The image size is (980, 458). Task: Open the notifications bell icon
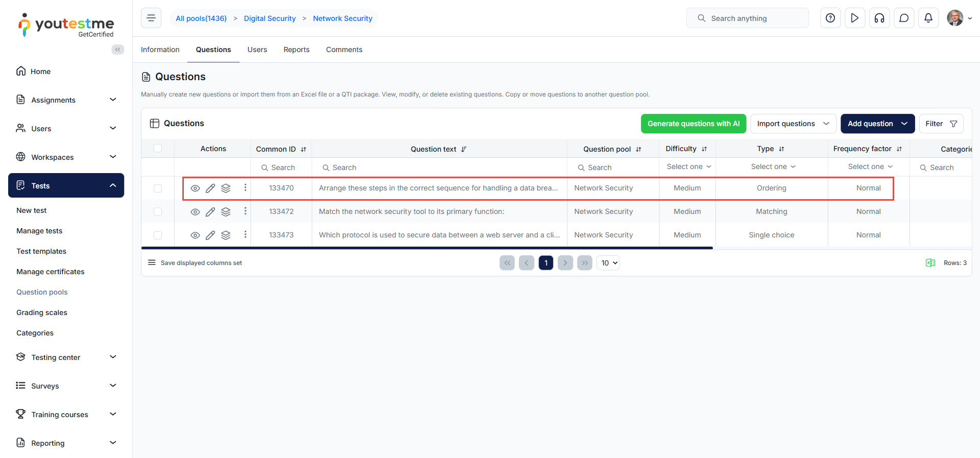928,18
